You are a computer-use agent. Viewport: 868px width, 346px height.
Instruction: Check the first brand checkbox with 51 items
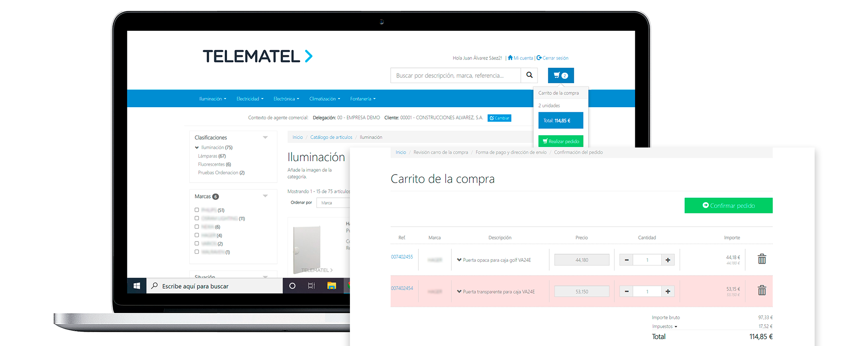coord(197,210)
